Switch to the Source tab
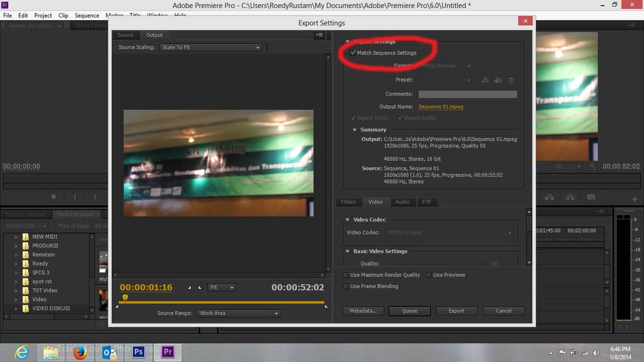644x362 pixels. click(x=125, y=35)
